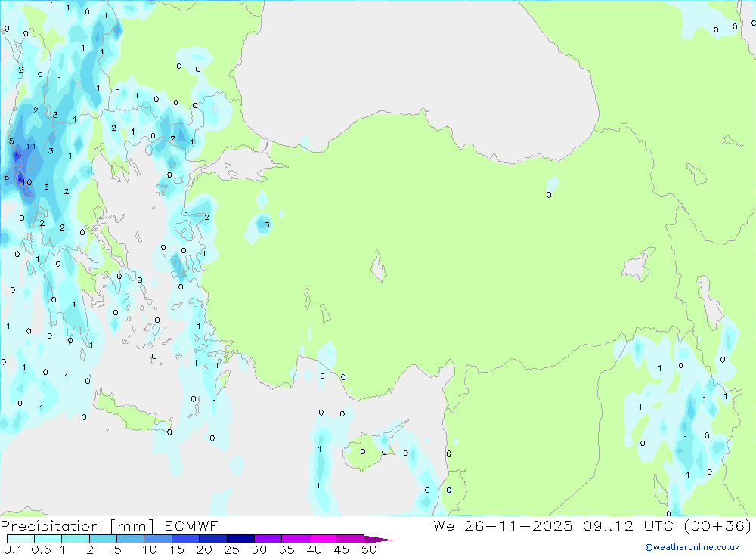Click the 'ECMWF' model label
Image resolution: width=756 pixels, height=554 pixels.
pos(191,526)
